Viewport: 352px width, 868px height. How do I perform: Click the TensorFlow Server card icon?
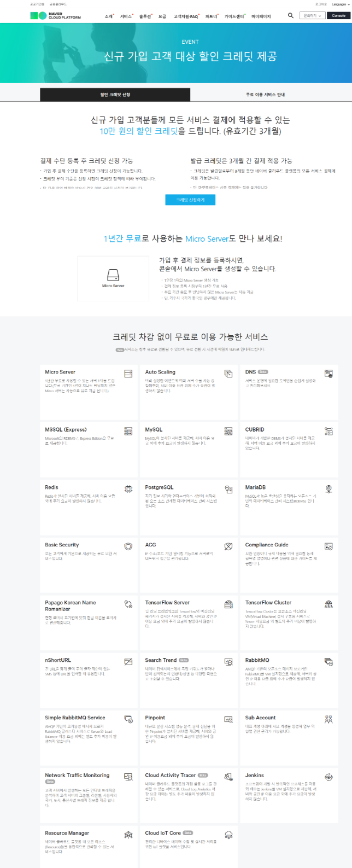coord(228,604)
